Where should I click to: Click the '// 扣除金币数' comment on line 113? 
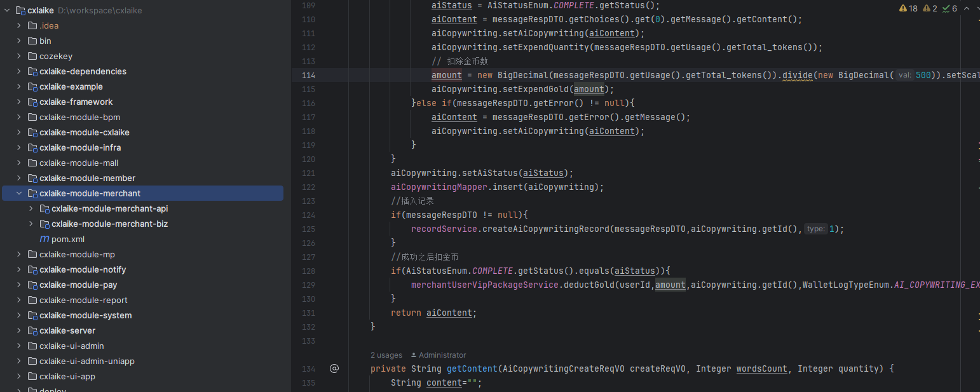click(x=459, y=61)
